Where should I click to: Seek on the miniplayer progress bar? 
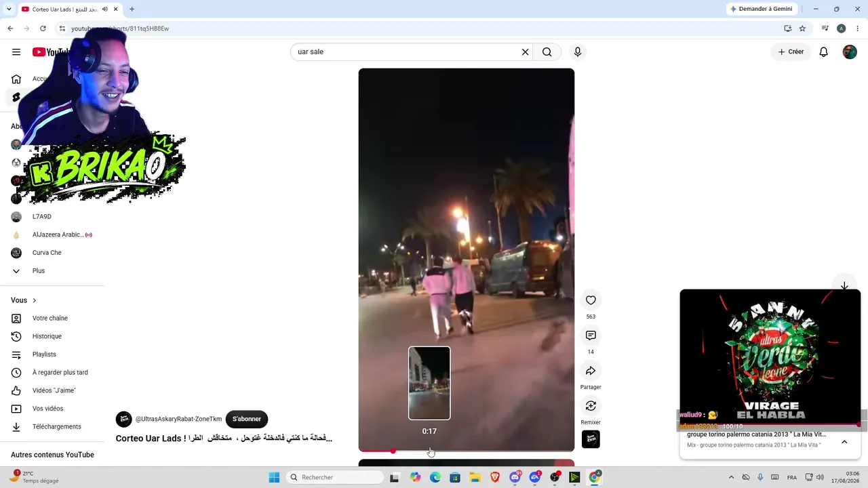[x=770, y=425]
